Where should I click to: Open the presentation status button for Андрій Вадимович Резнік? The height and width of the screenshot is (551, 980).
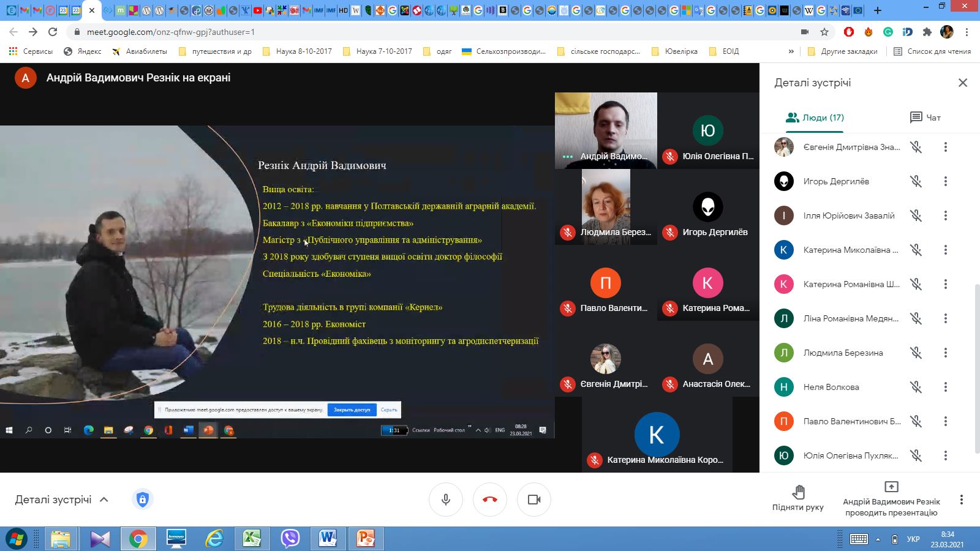(891, 499)
